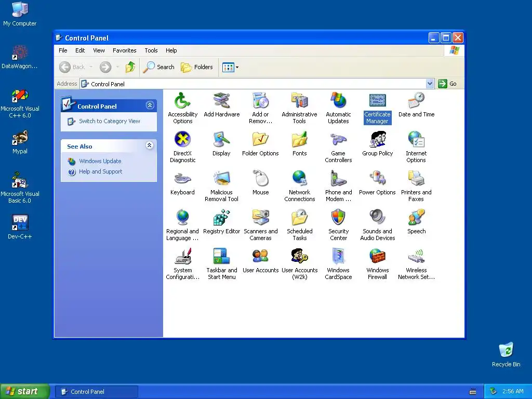Open Mouse settings icon

tap(261, 183)
